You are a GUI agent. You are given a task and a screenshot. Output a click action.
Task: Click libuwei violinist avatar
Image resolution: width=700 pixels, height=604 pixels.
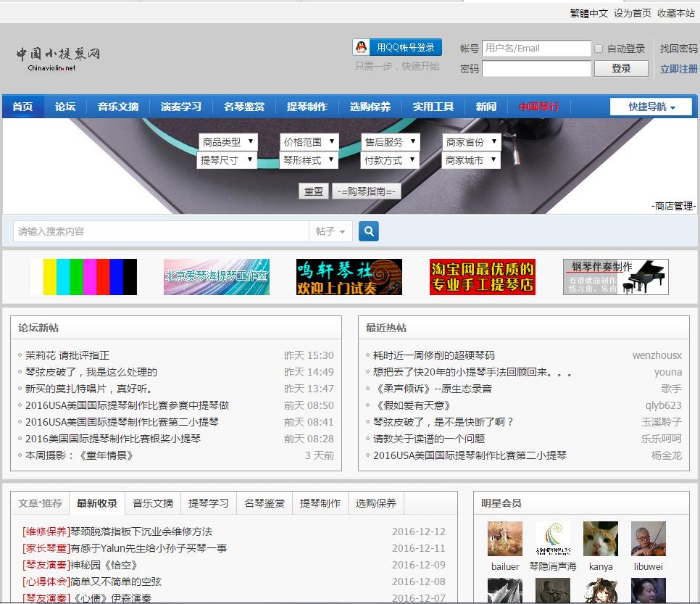[649, 539]
